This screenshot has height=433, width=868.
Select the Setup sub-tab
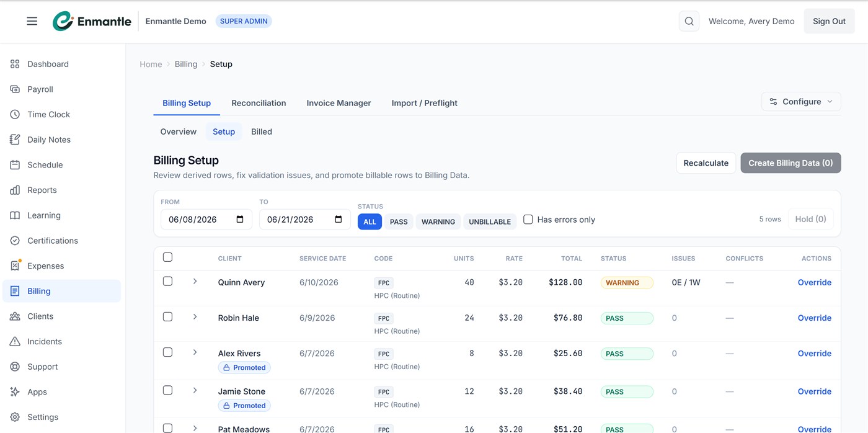click(224, 132)
